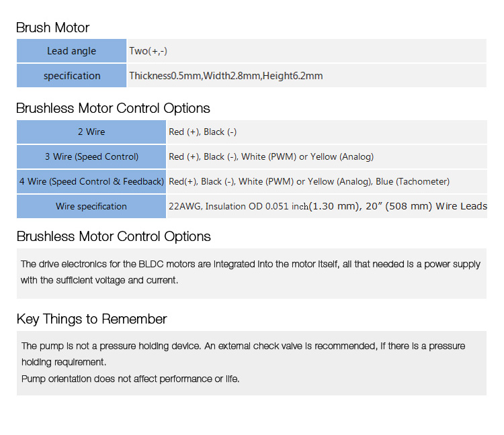Screen dimensions: 504x435
Task: Select 4 Wire (Speed Control & Feedback) label
Action: click(x=91, y=181)
